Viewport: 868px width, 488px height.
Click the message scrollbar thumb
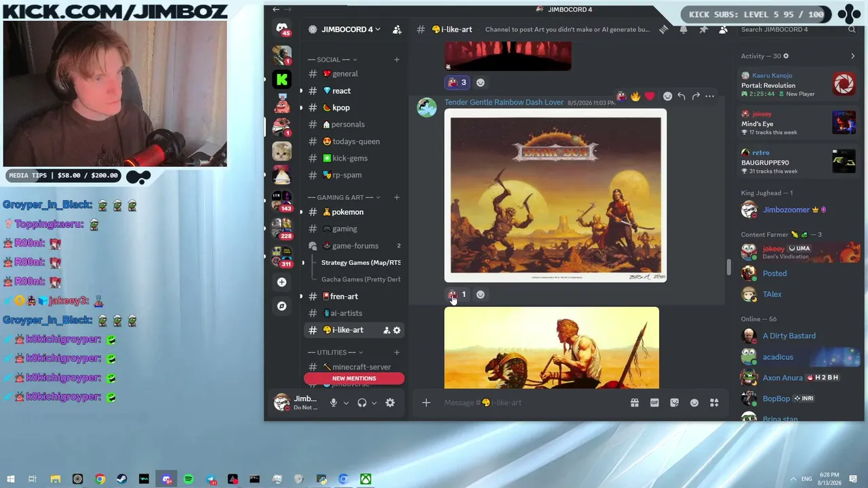coord(729,267)
